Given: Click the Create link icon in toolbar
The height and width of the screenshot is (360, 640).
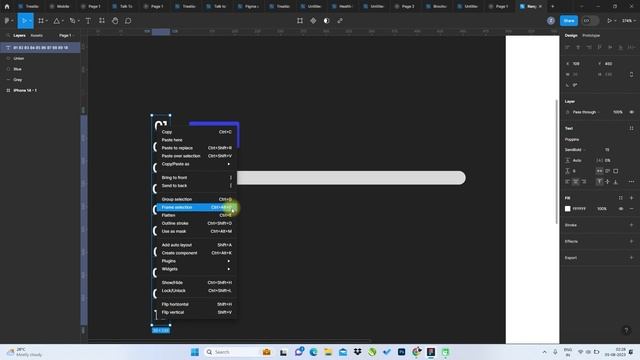Looking at the screenshot, I should point(340,21).
